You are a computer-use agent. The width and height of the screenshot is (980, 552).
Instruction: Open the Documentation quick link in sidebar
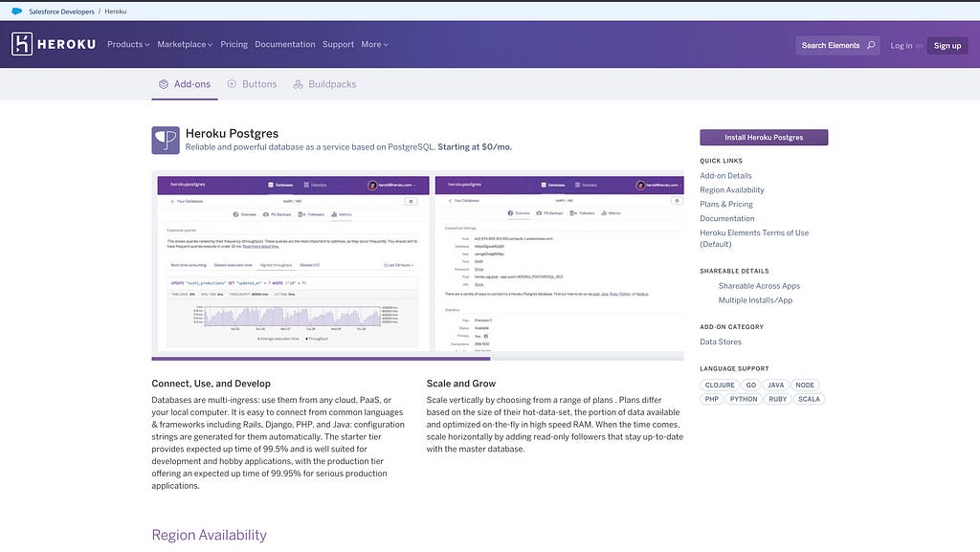tap(727, 218)
